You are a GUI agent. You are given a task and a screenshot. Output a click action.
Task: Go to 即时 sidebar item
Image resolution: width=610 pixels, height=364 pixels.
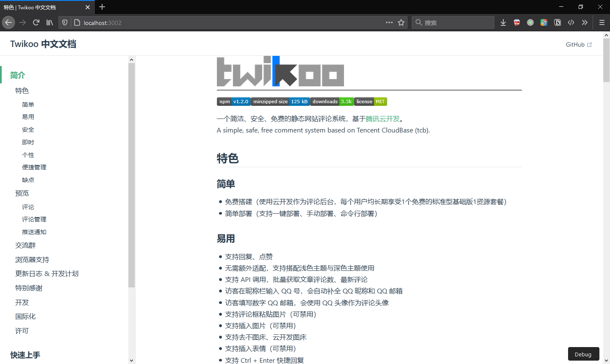click(28, 142)
